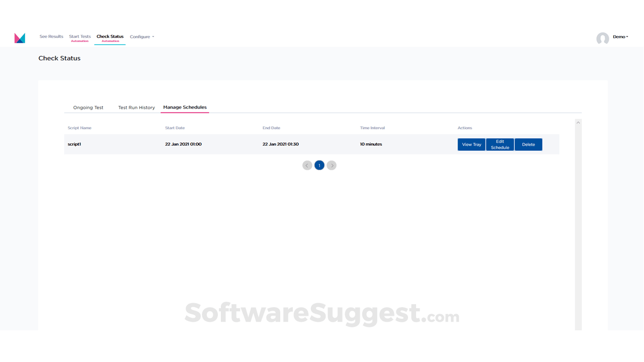The height and width of the screenshot is (362, 644).
Task: Select the Manage Schedules tab
Action: (x=185, y=107)
